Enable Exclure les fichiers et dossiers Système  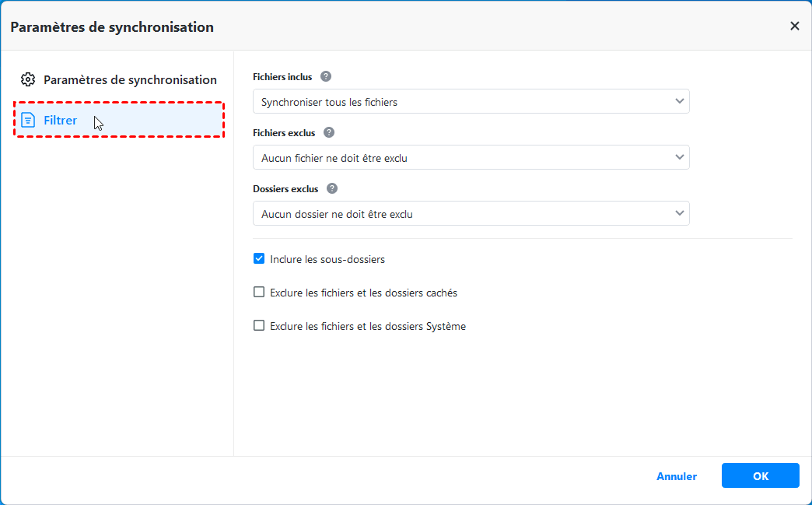click(x=260, y=326)
